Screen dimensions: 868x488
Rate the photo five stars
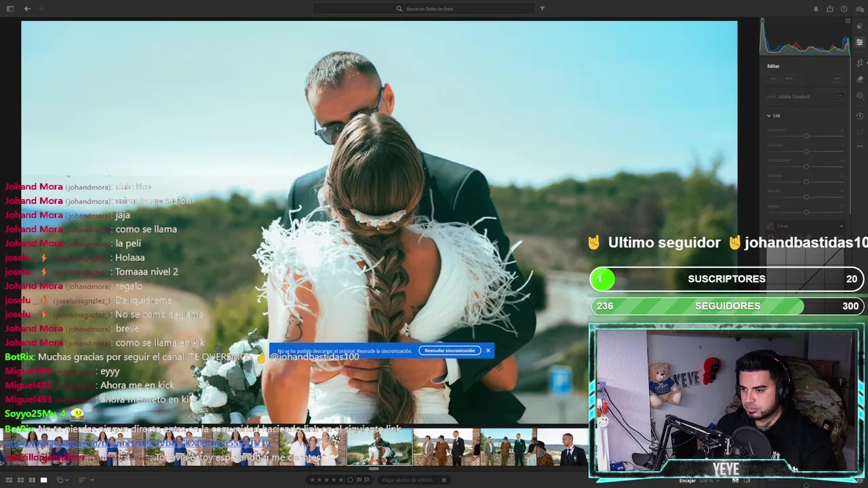341,480
